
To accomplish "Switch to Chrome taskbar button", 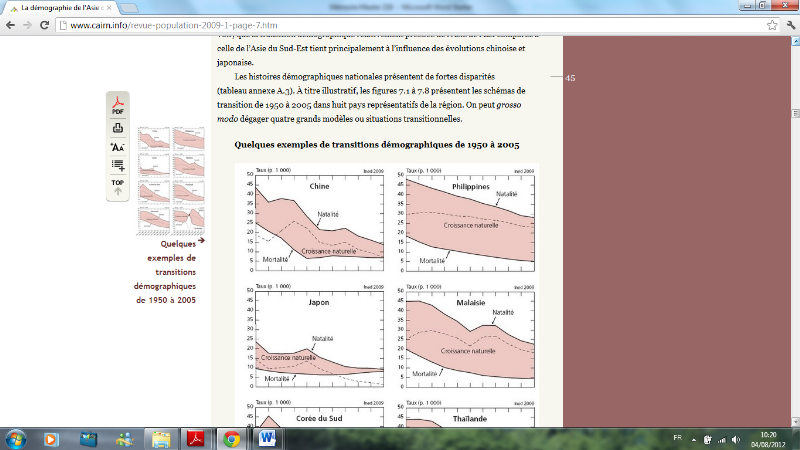I will 232,439.
